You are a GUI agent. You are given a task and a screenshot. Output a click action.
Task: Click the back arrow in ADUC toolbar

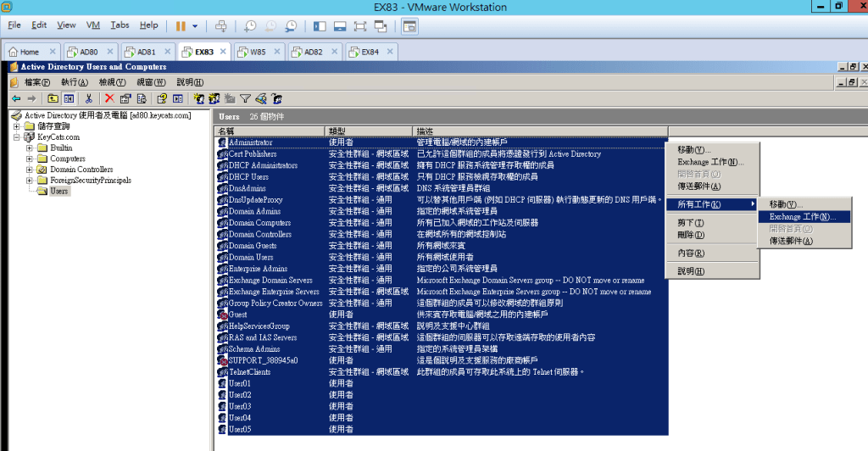(x=14, y=98)
